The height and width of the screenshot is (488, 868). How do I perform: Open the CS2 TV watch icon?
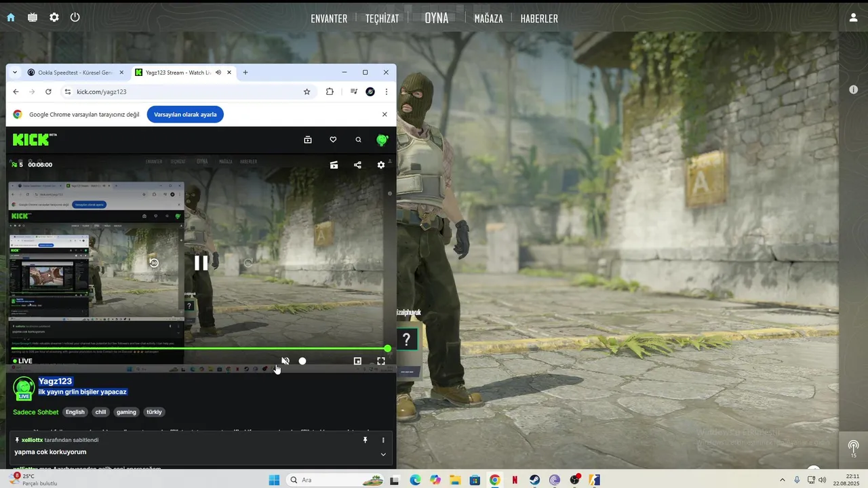(x=33, y=18)
